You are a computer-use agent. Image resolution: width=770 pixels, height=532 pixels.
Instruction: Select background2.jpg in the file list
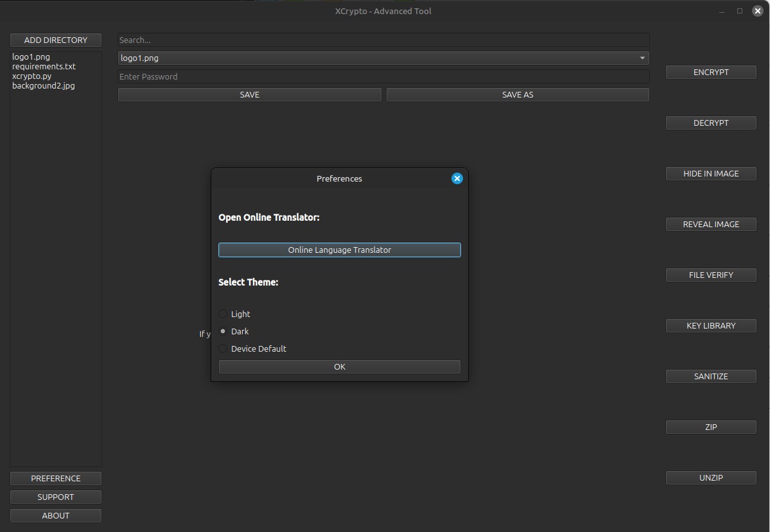tap(43, 85)
